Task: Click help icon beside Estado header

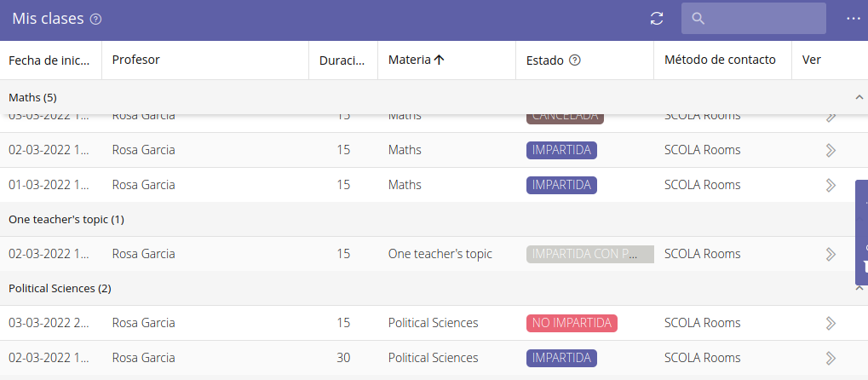Action: click(575, 60)
